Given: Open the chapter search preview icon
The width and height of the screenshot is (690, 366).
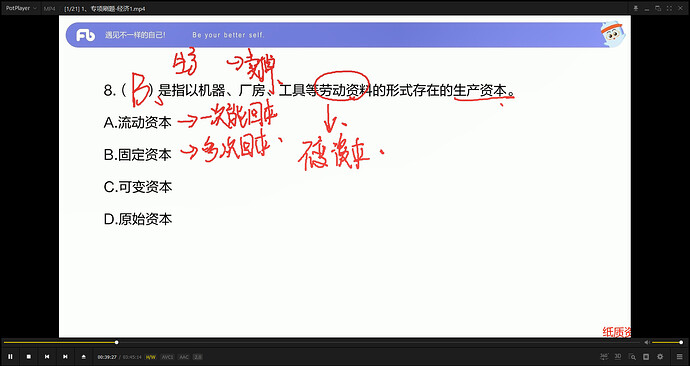Looking at the screenshot, I should (632, 357).
